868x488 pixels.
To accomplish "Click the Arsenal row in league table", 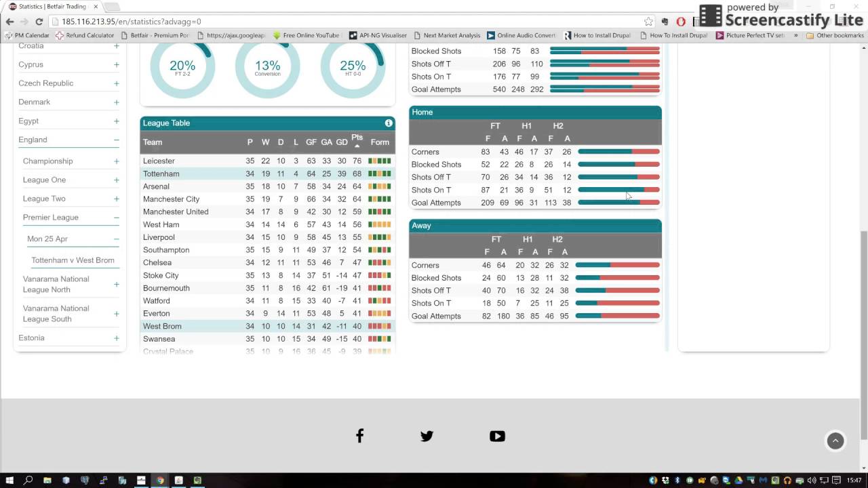I will coord(267,186).
